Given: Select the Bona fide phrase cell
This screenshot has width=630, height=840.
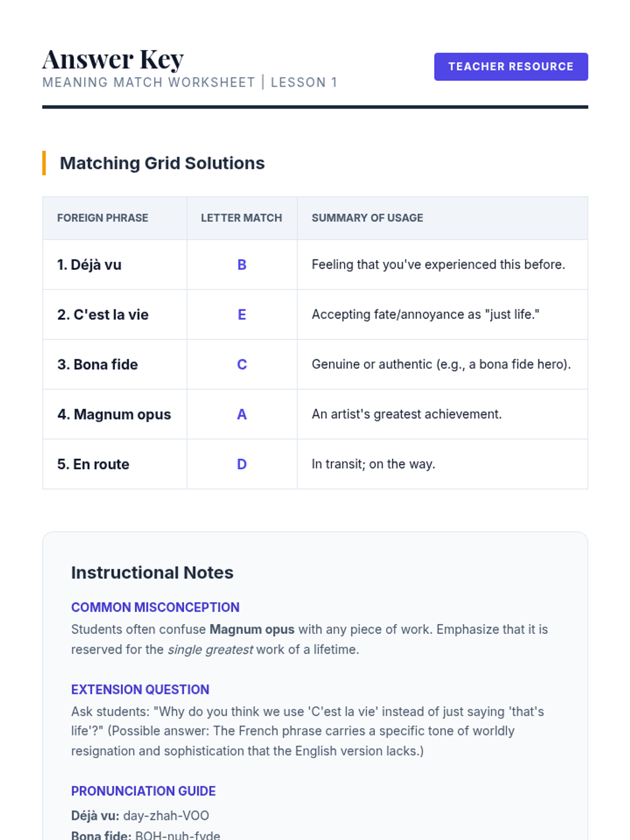Looking at the screenshot, I should tap(98, 364).
